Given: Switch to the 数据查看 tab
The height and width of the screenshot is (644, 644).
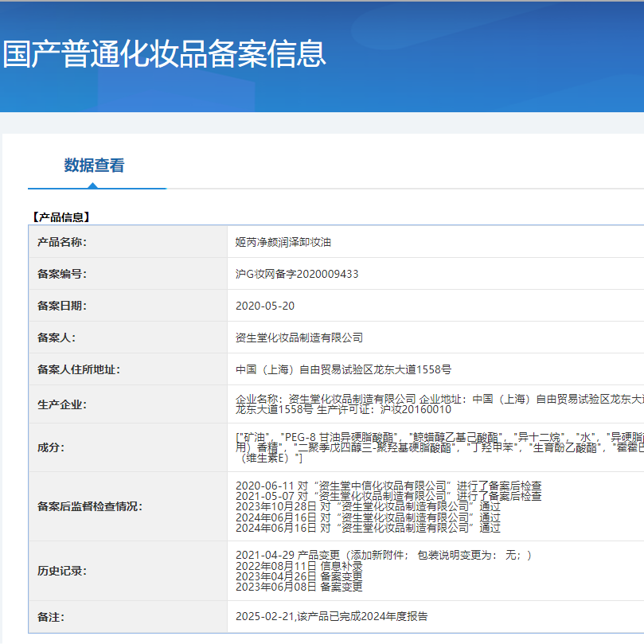Looking at the screenshot, I should tap(97, 166).
